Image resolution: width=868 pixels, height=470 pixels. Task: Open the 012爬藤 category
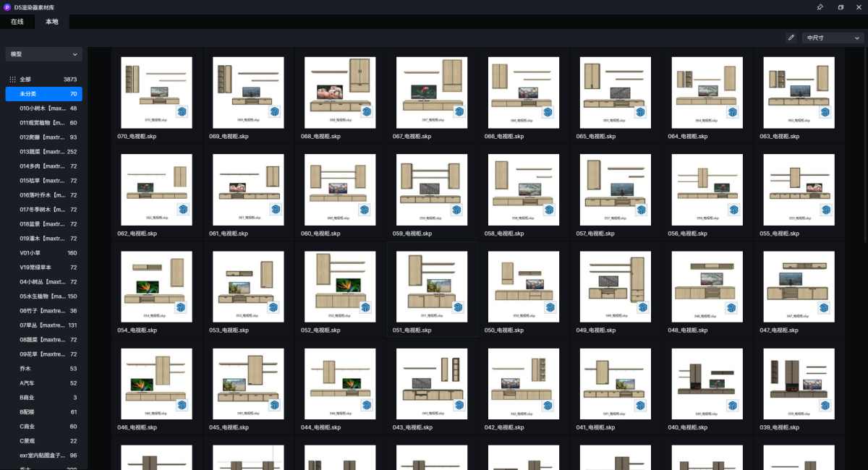pyautogui.click(x=43, y=137)
